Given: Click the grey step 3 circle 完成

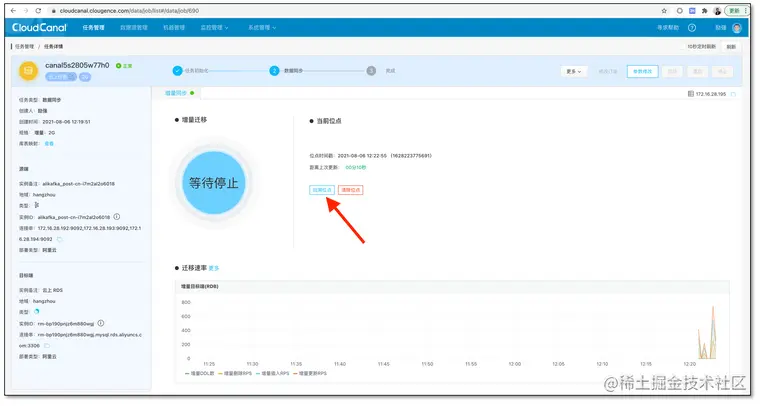Looking at the screenshot, I should pos(371,71).
